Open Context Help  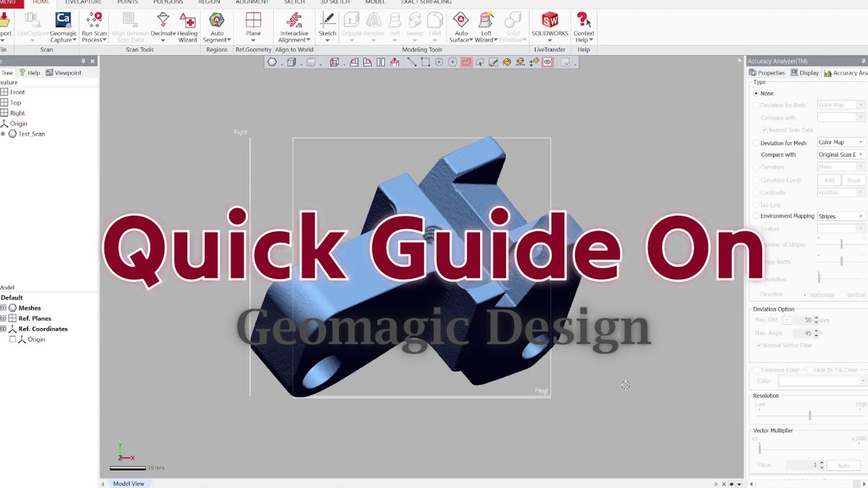583,27
